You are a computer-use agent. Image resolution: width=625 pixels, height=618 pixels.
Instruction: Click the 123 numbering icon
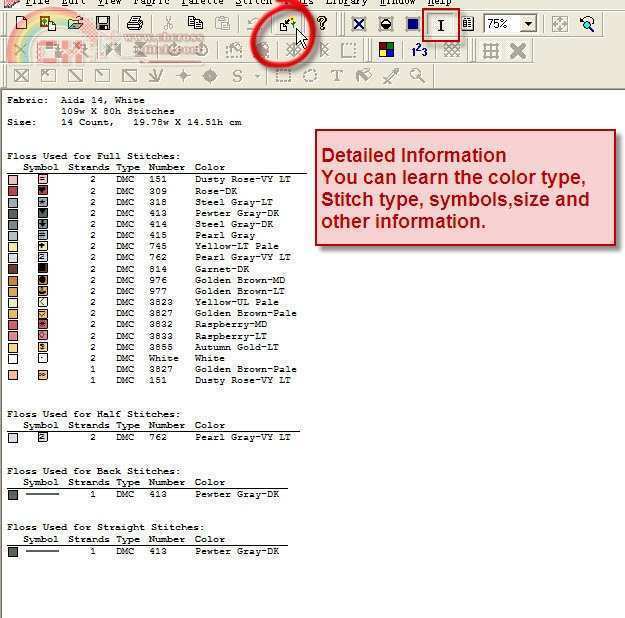(x=419, y=50)
